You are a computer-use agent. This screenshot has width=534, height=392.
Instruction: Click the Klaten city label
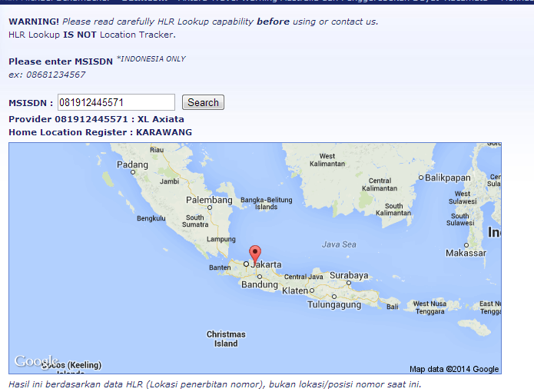(x=295, y=291)
